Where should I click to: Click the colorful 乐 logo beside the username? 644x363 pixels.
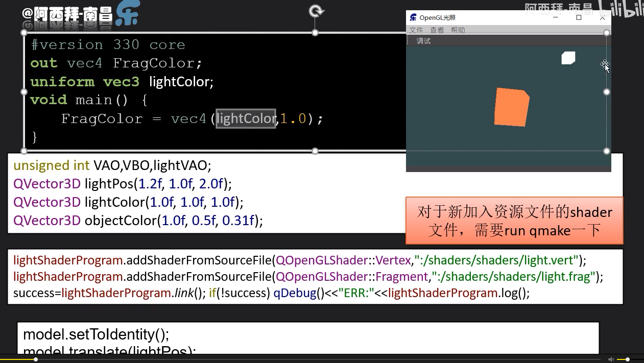(128, 14)
